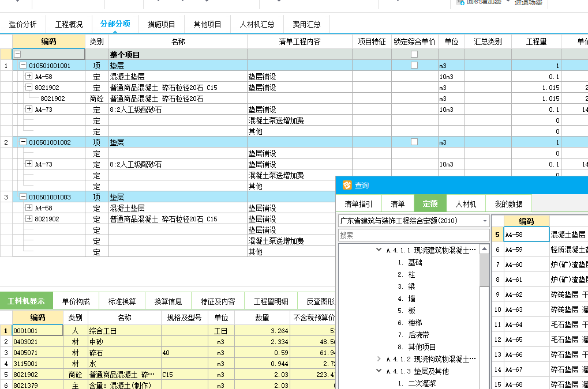Toggle lock price checkbox for 整个项目
This screenshot has width=588, height=389.
click(x=414, y=54)
